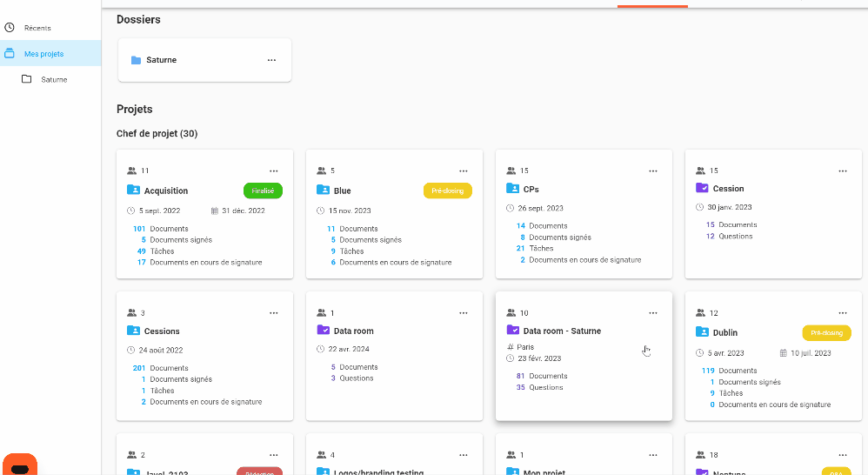Click the Cession data room folder icon

point(702,188)
